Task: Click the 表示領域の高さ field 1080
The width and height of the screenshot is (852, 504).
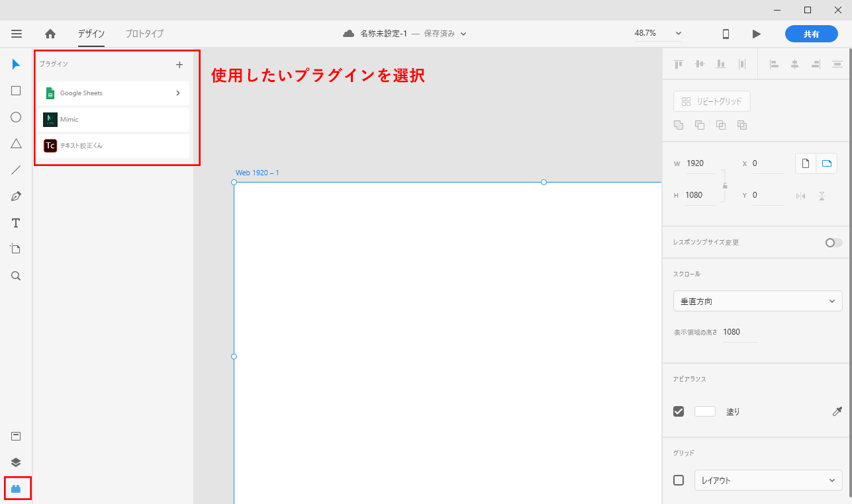Action: (x=739, y=332)
